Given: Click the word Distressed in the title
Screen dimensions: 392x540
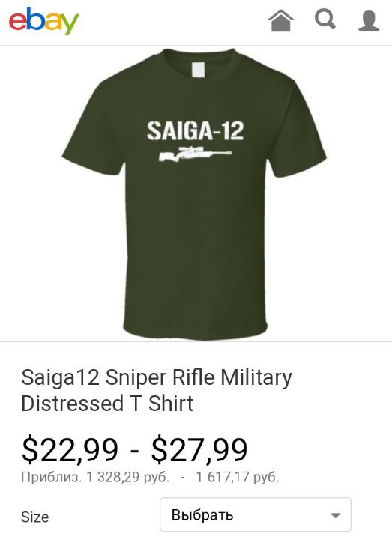Looking at the screenshot, I should 72,403.
